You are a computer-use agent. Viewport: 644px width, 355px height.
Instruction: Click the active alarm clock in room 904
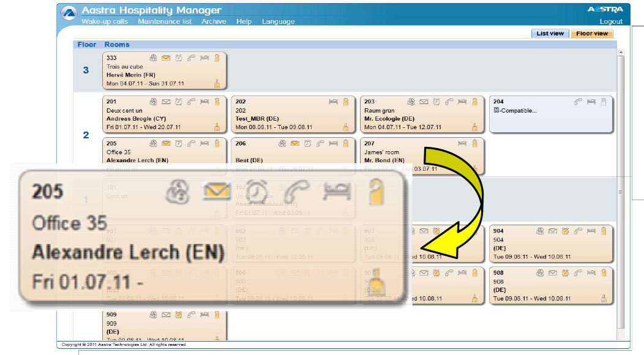566,231
